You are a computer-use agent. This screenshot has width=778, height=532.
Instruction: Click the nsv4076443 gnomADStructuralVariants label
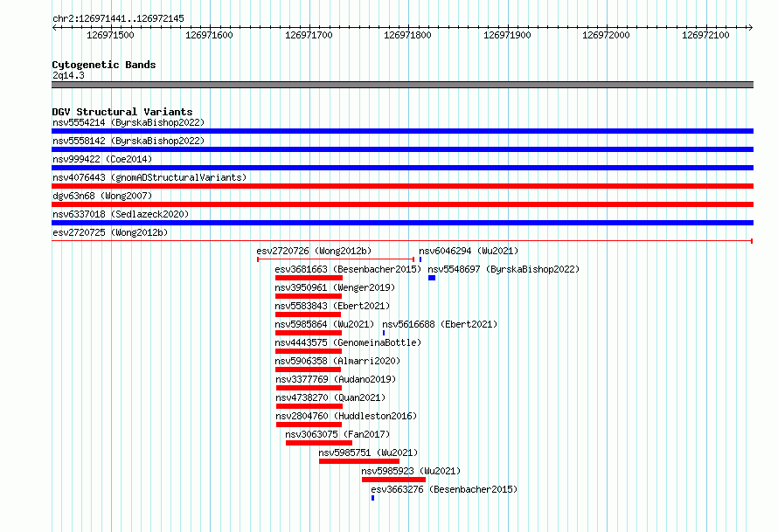149,177
